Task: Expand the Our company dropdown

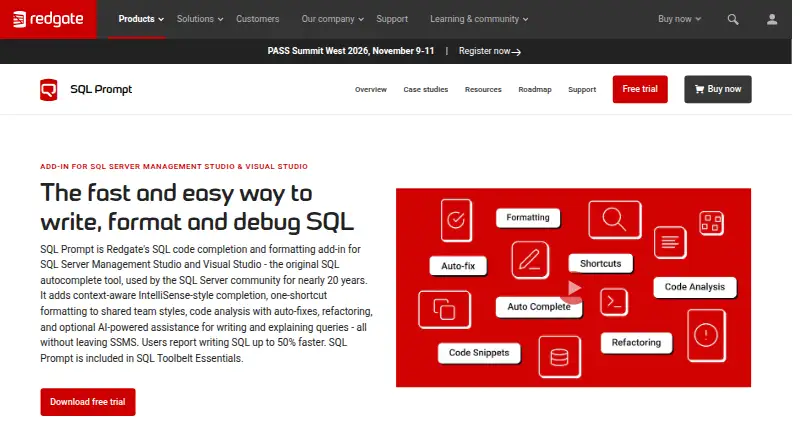Action: coord(332,19)
